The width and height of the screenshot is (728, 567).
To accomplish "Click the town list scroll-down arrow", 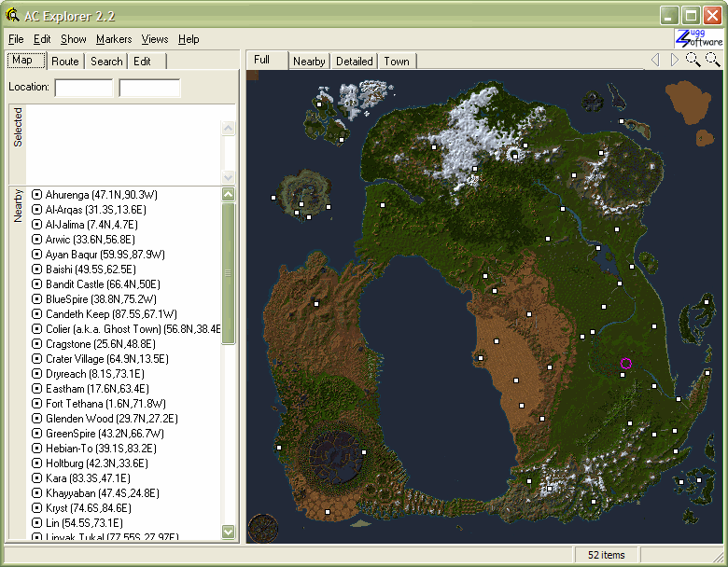I will coord(229,532).
